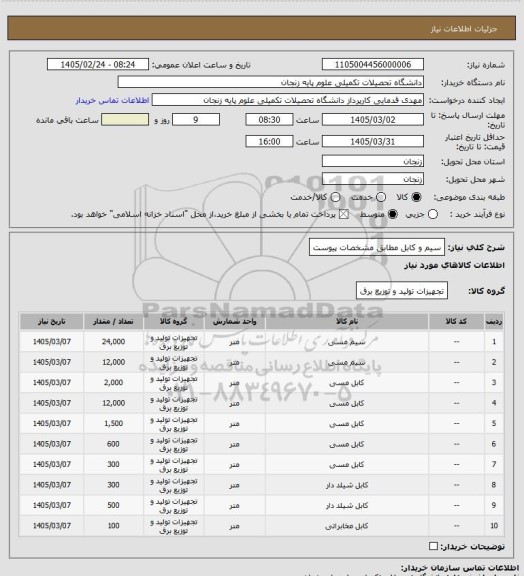The height and width of the screenshot is (576, 524).
Task: Click quantity 1,500 in row 5
Action: coord(113,424)
